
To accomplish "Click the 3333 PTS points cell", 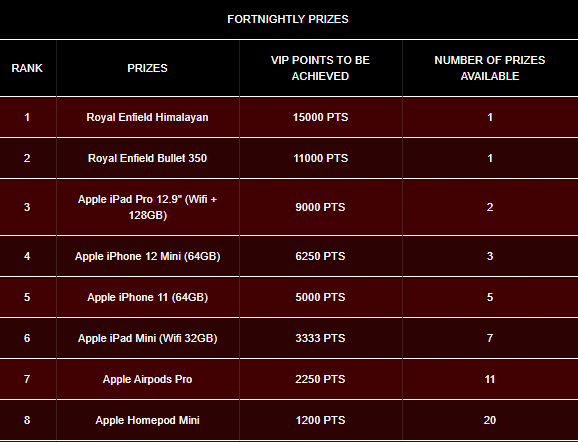I will [320, 338].
